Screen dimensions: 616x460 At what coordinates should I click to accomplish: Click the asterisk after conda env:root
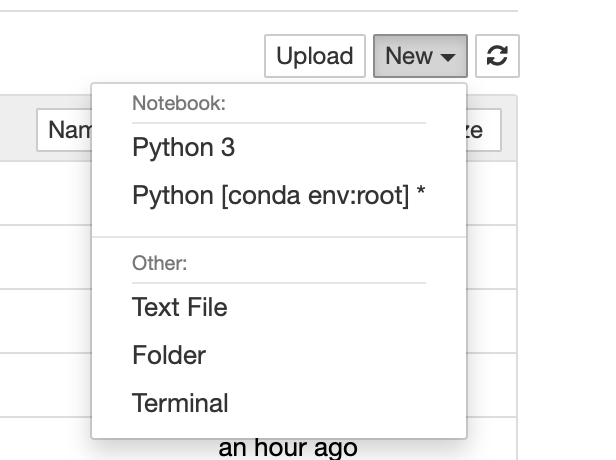(x=421, y=196)
